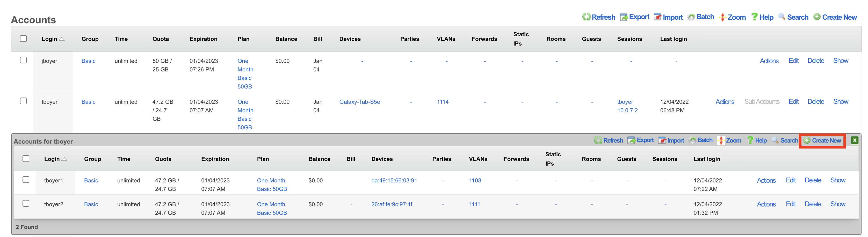Image resolution: width=868 pixels, height=237 pixels.
Task: Sort main table by Login column arrow
Action: click(62, 39)
